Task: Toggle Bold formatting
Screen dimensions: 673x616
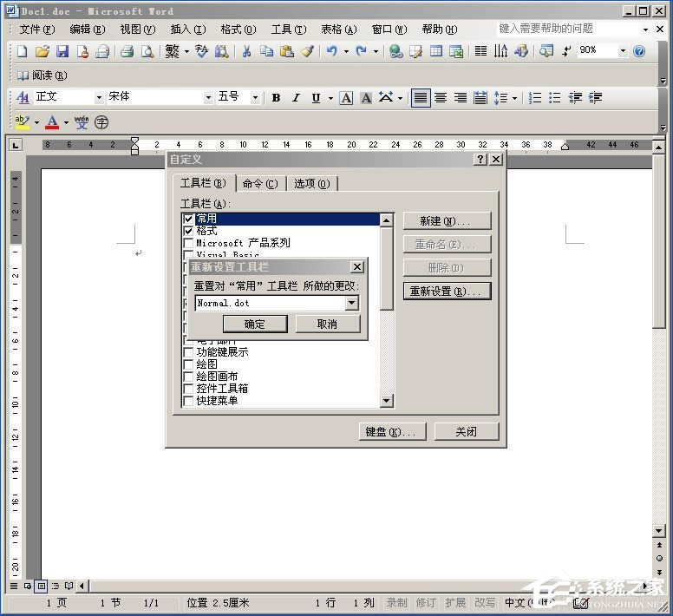Action: [x=276, y=98]
